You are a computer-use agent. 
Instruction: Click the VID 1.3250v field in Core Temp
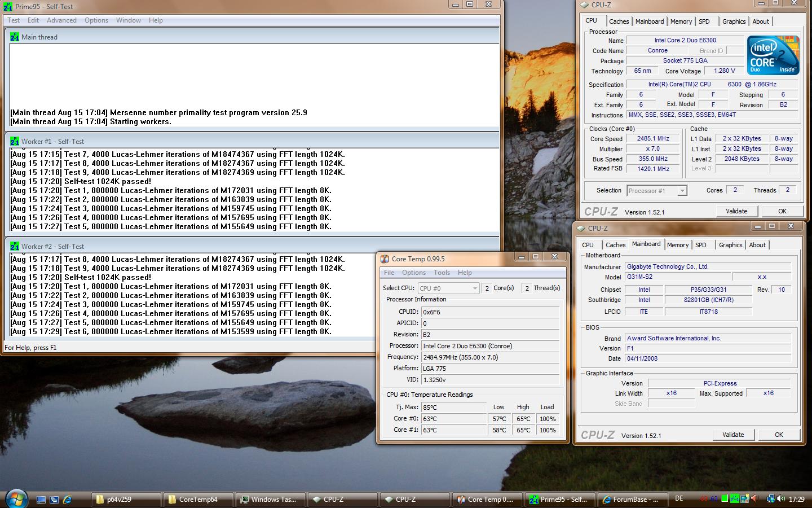(x=491, y=380)
